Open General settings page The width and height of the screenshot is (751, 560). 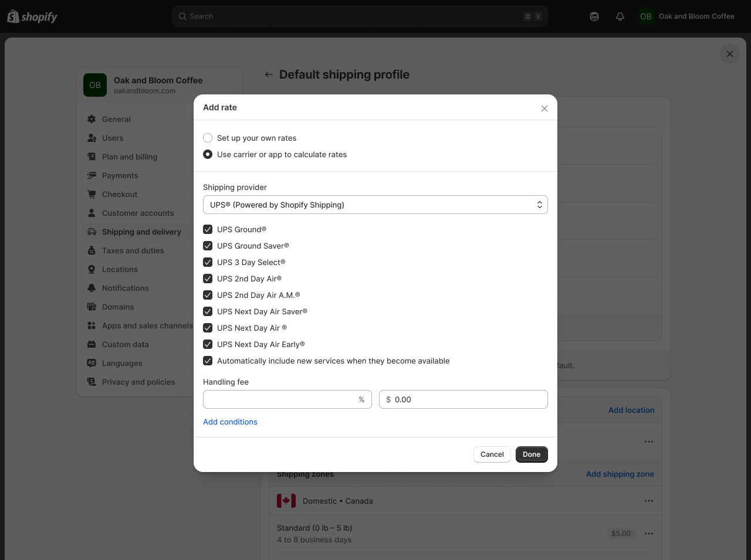pos(116,119)
